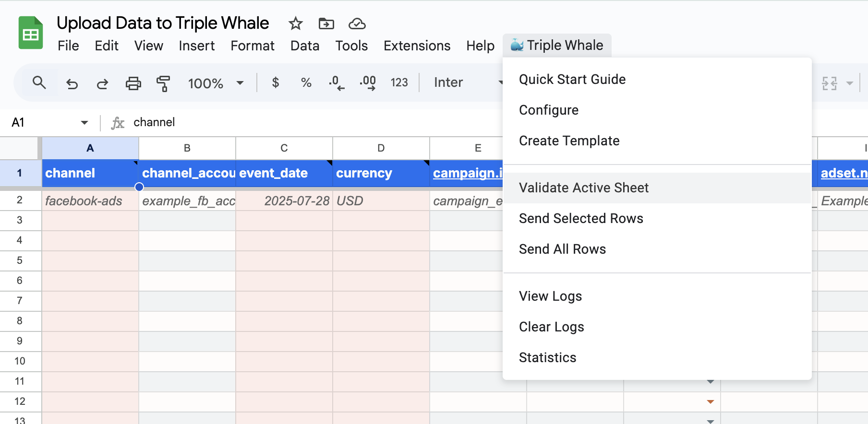Open Statistics
Image resolution: width=868 pixels, height=424 pixels.
click(657, 357)
